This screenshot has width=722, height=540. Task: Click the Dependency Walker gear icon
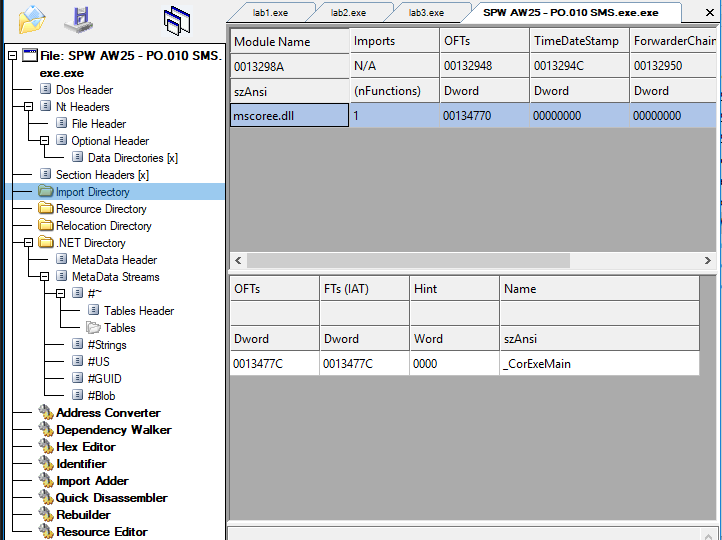(46, 430)
